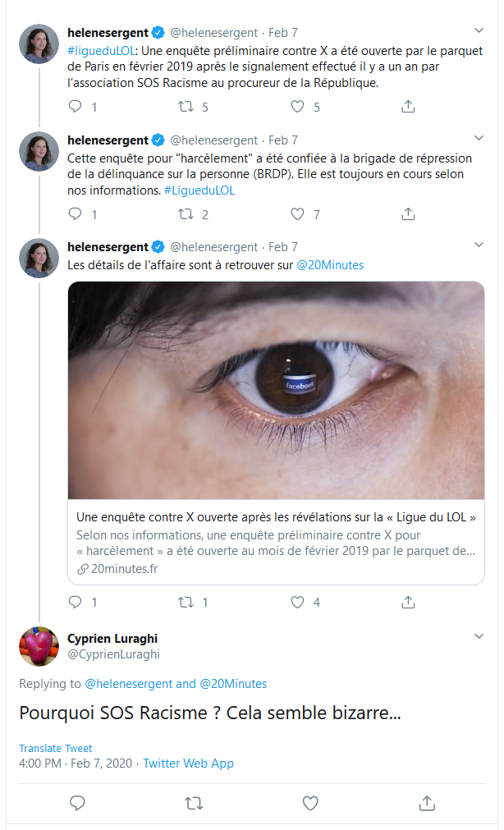Share Cyprien Luraghi's tweet
Image resolution: width=504 pixels, height=830 pixels.
coord(427,803)
